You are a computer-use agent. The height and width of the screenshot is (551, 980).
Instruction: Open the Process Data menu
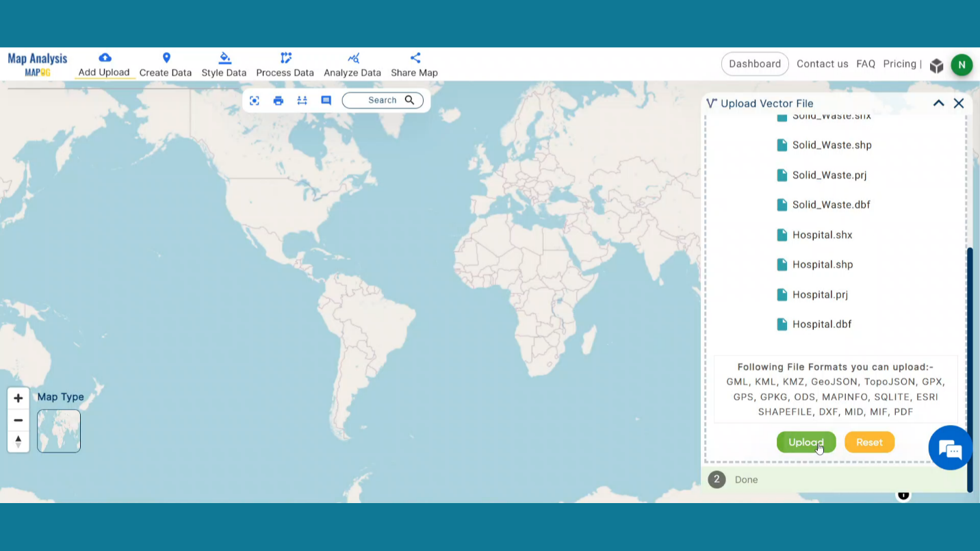pos(285,65)
